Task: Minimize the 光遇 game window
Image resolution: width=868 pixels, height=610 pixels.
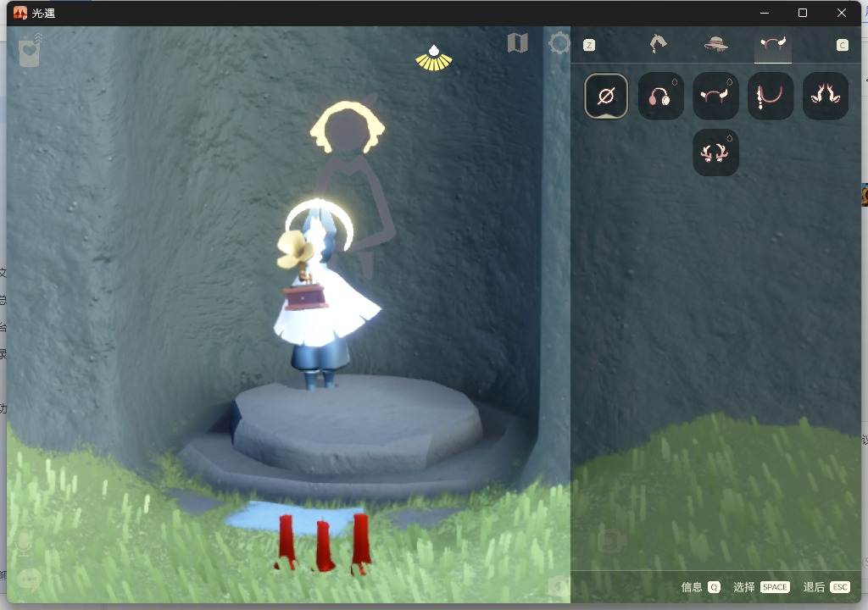Action: click(x=765, y=13)
